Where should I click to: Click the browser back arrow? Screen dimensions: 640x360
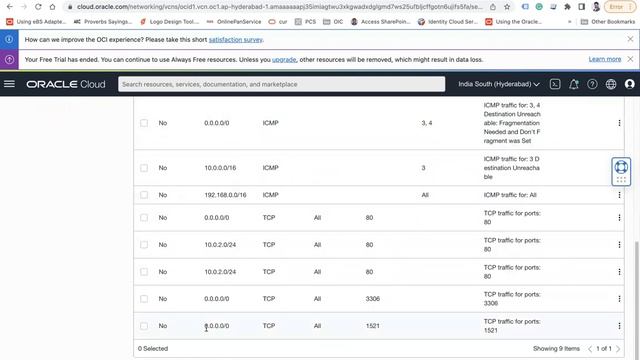coord(9,7)
